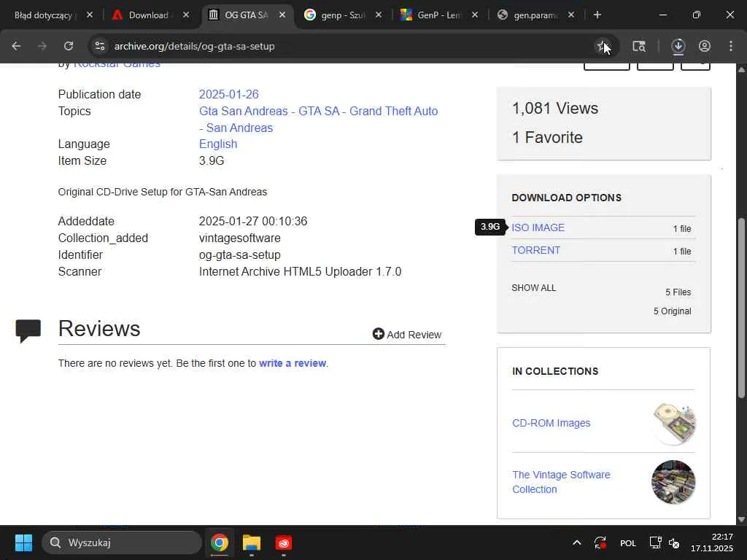Open the clock showing 22:17
The width and height of the screenshot is (747, 560).
pyautogui.click(x=712, y=542)
